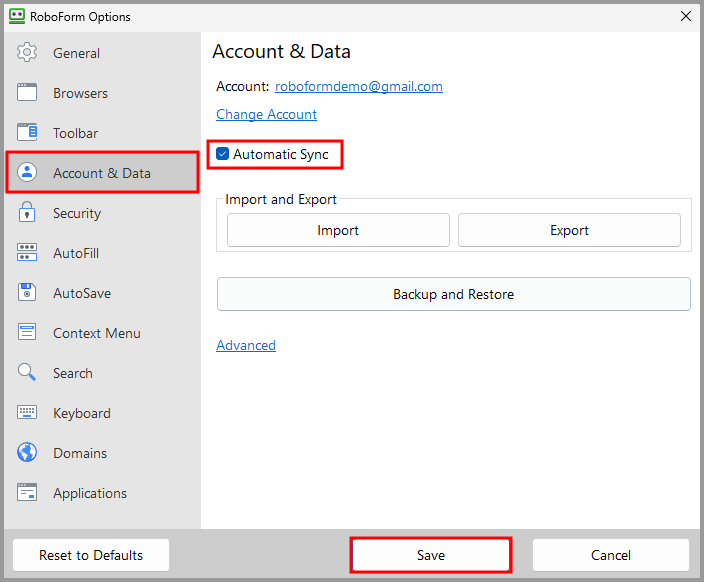
Task: Click the Export button
Action: click(x=569, y=230)
